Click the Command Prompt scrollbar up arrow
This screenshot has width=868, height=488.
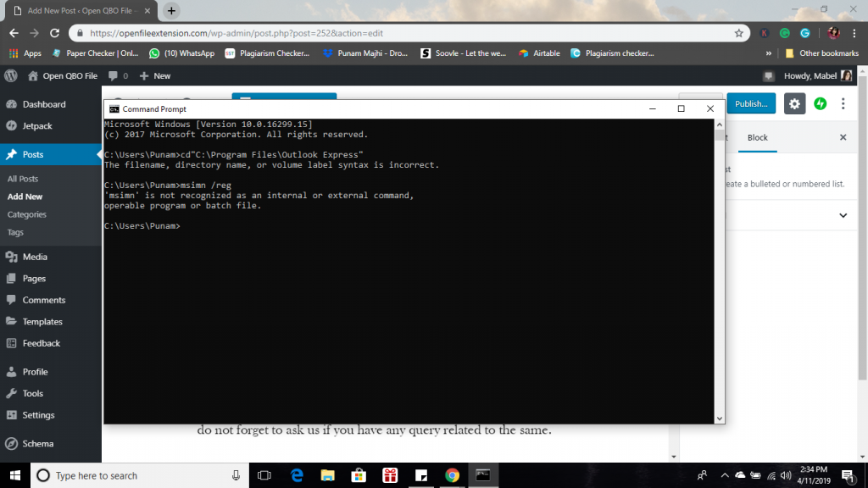[720, 124]
